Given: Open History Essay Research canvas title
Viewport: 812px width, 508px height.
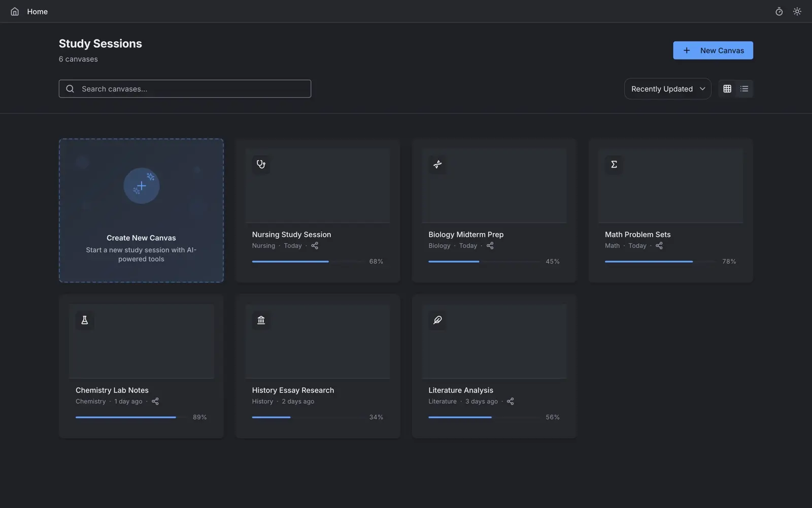Looking at the screenshot, I should pos(293,390).
